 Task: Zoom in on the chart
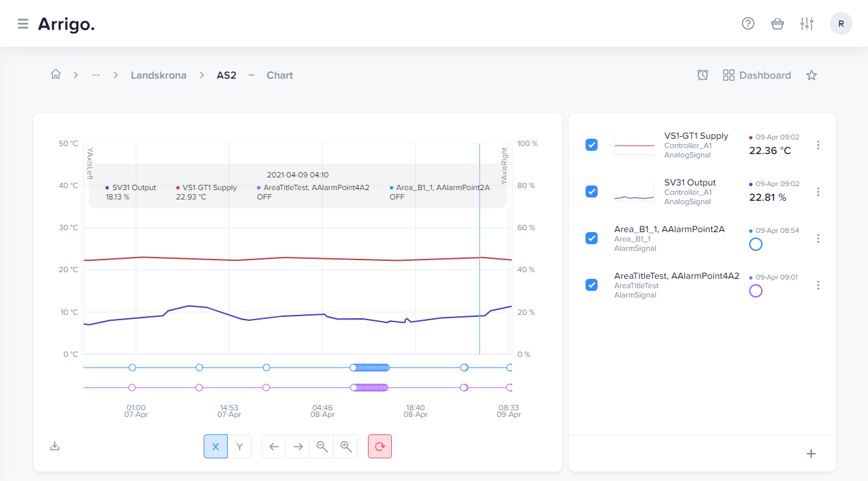click(346, 446)
